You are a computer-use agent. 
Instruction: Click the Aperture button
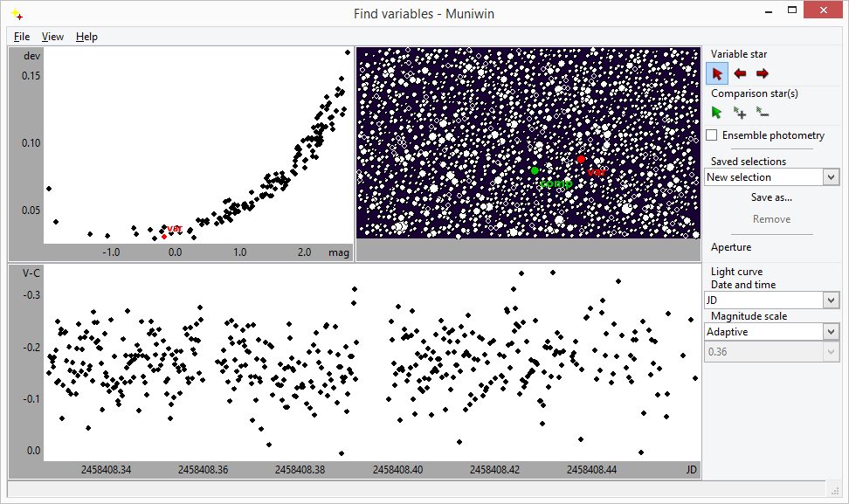pyautogui.click(x=731, y=247)
